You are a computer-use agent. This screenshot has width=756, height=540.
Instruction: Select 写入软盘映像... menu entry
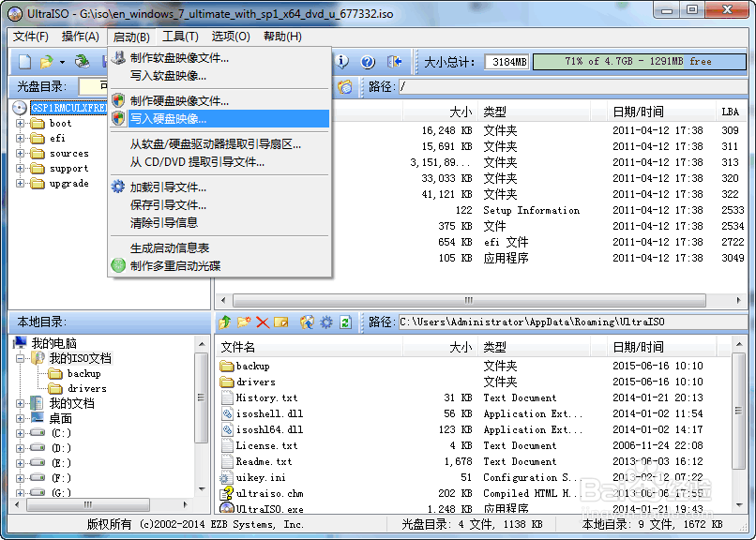[219, 76]
